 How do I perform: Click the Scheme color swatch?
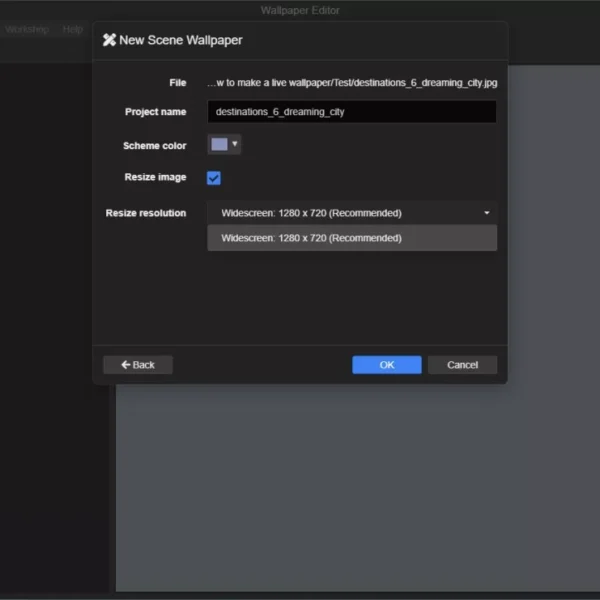coord(219,145)
